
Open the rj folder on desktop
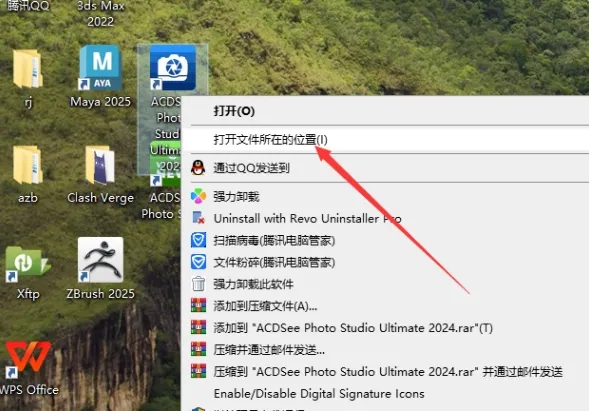tap(28, 69)
